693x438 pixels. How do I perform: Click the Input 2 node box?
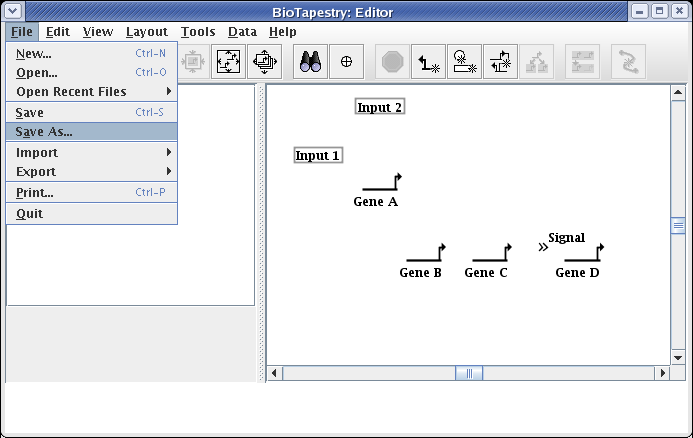pos(380,107)
